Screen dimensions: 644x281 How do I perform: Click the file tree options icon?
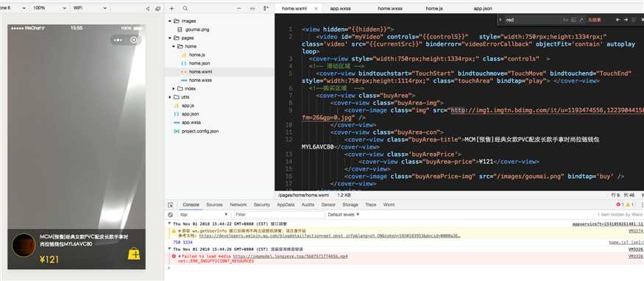coord(252,8)
